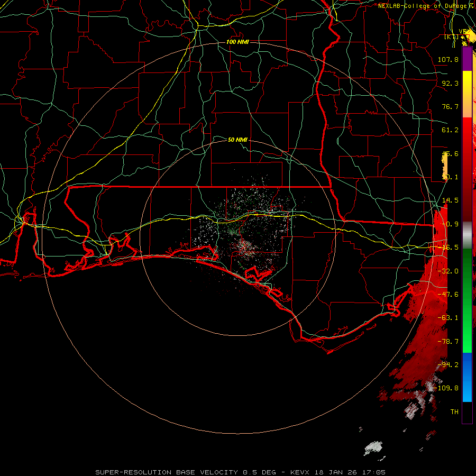The width and height of the screenshot is (476, 476).
Task: Pick the gray band near zero velocity
Action: pyautogui.click(x=467, y=235)
